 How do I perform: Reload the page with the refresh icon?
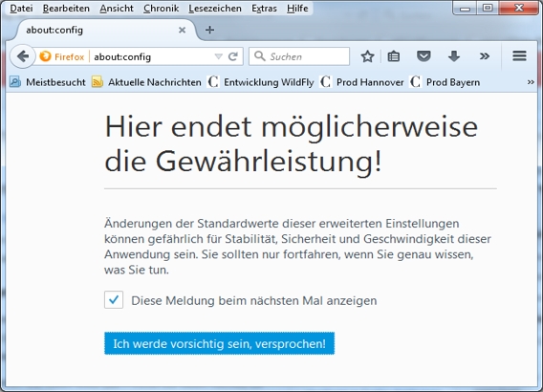coord(233,56)
